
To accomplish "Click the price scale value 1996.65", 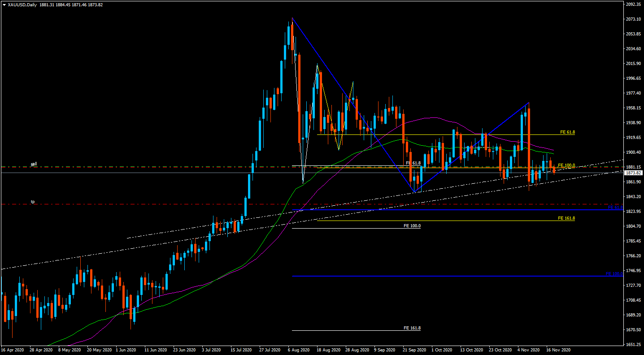I will (634, 78).
